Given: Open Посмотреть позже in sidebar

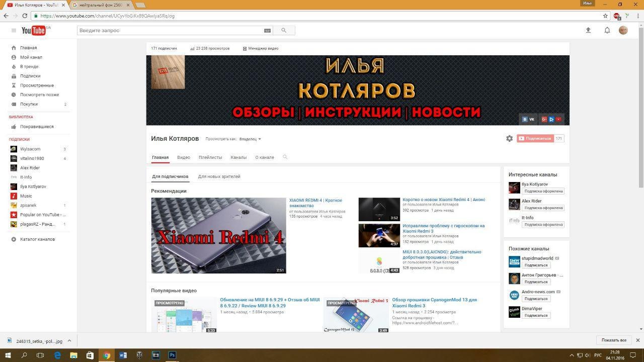Looking at the screenshot, I should click(40, 95).
